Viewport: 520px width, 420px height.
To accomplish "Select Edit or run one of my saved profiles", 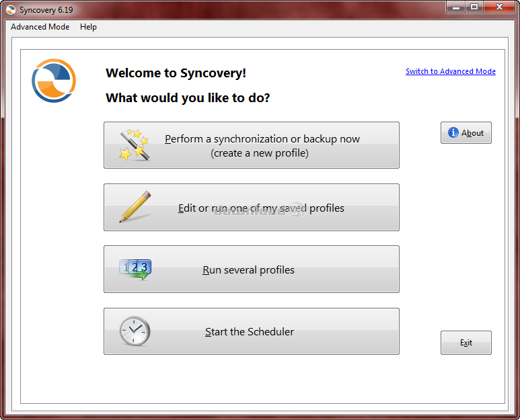I will (x=261, y=208).
